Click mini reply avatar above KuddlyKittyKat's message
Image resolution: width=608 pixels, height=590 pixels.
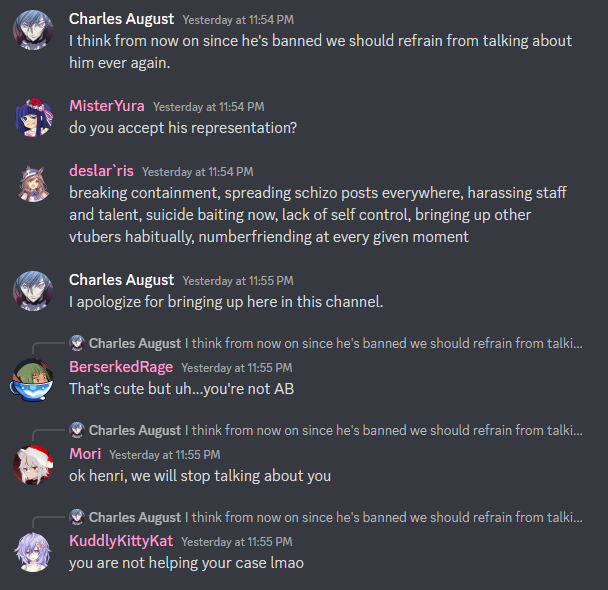tap(77, 517)
